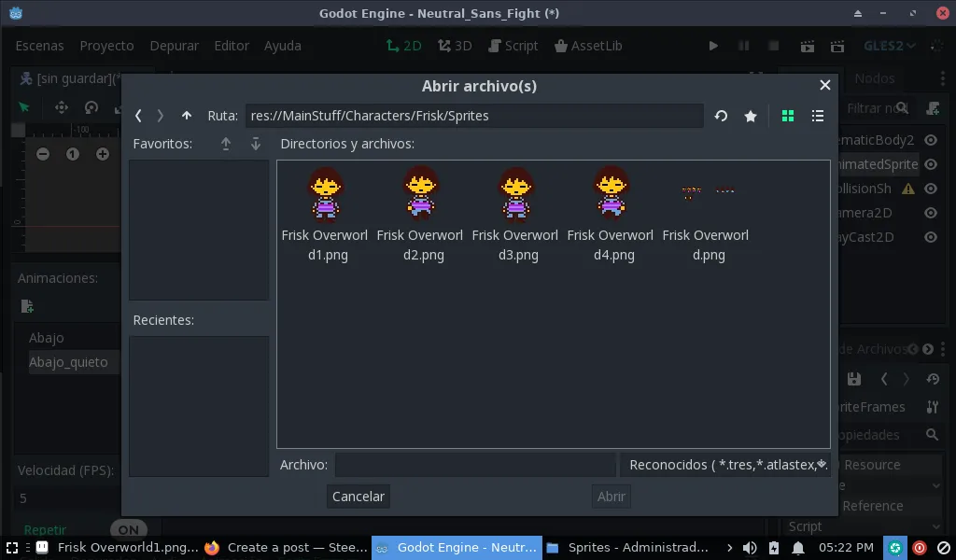
Task: Click the Cancelar button
Action: [x=358, y=497]
